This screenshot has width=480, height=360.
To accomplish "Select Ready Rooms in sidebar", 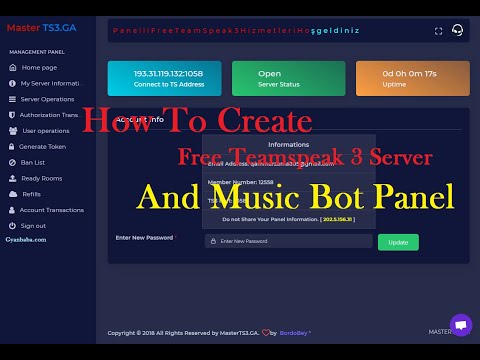I will coord(42,178).
